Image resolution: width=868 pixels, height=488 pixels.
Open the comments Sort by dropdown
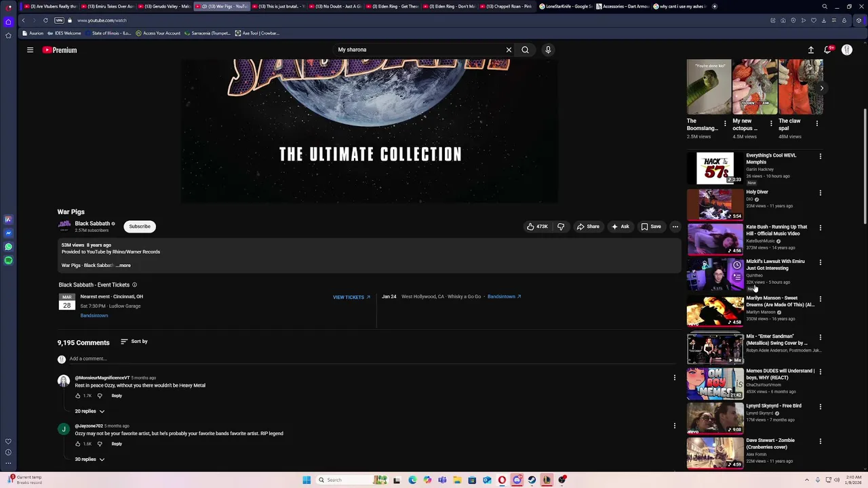(x=134, y=341)
